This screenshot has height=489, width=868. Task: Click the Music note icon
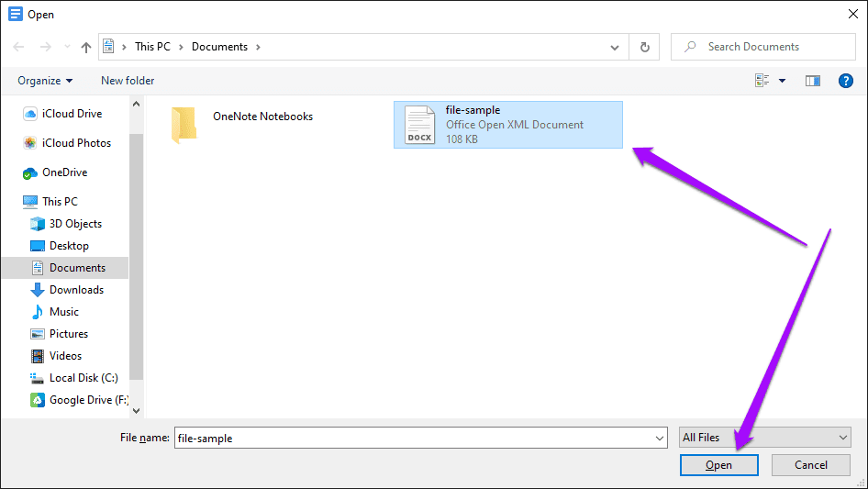coord(38,312)
